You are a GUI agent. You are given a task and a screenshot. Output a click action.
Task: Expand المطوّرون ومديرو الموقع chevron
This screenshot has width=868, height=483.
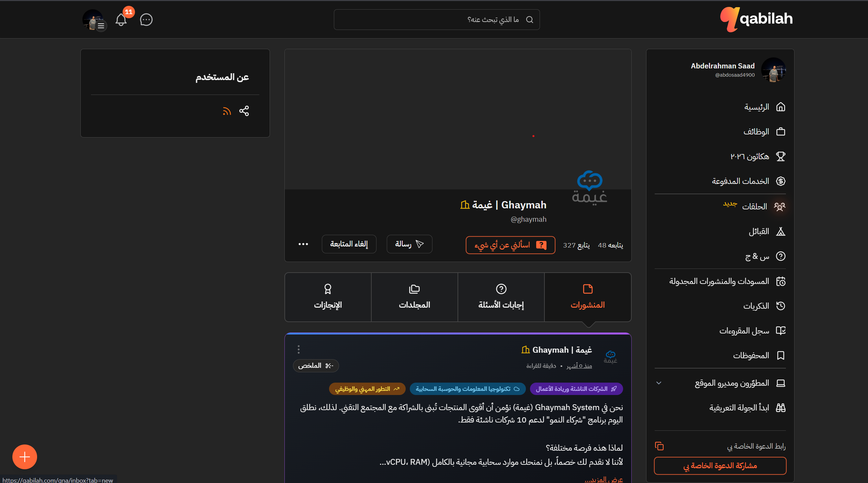pyautogui.click(x=658, y=383)
